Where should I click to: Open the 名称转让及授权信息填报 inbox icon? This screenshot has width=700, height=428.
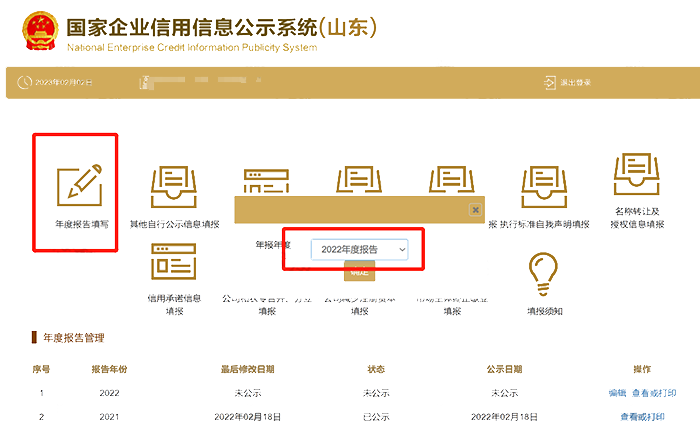(637, 174)
